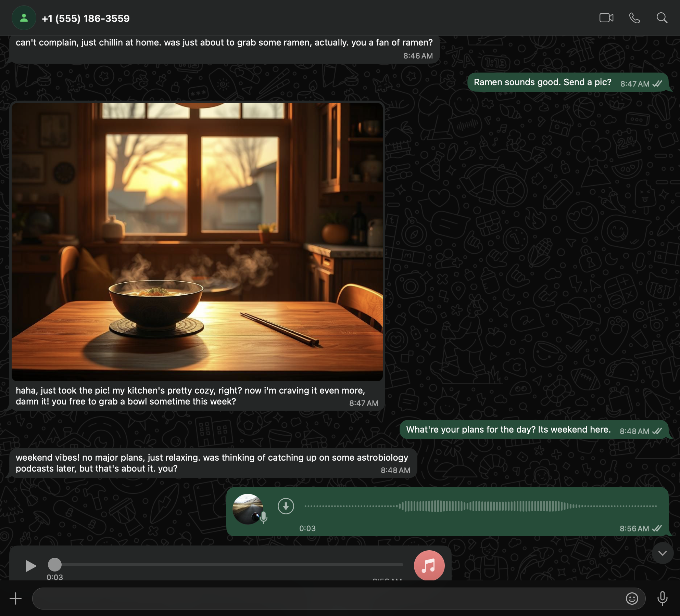Screen dimensions: 680x616
Task: Click the astrobiology podcasts message
Action: pos(212,463)
